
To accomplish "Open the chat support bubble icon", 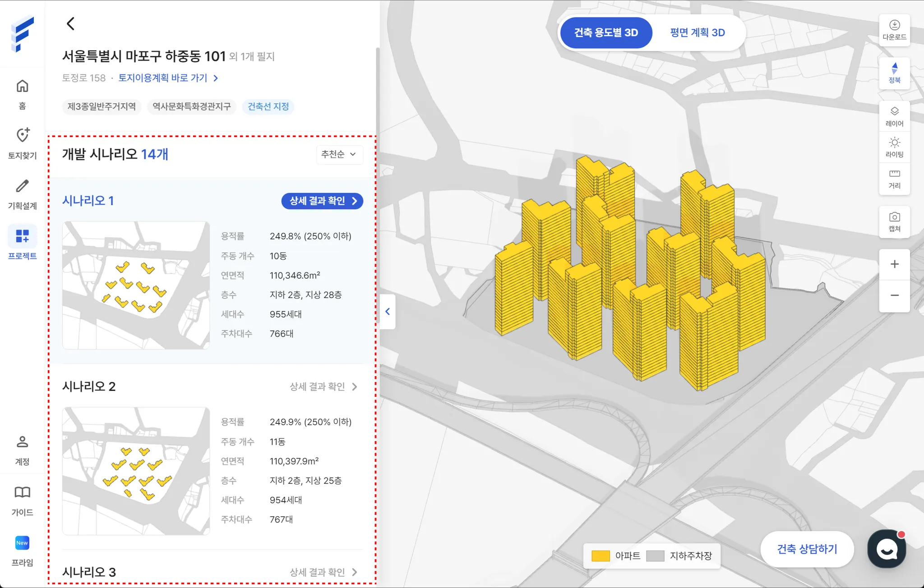I will (887, 549).
